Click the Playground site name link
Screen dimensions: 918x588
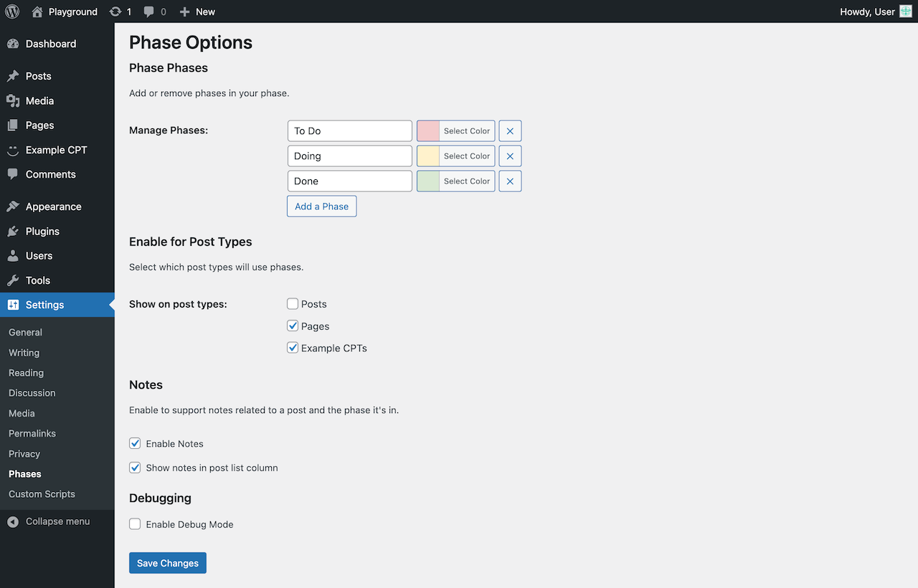click(73, 11)
